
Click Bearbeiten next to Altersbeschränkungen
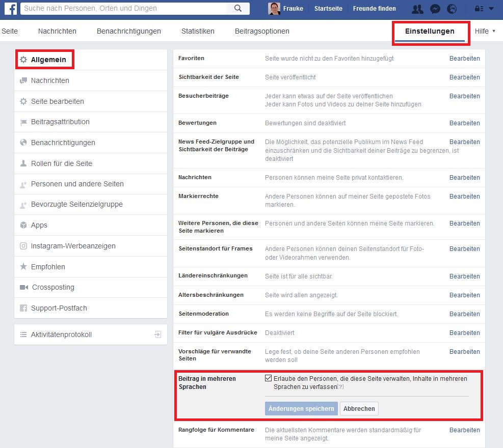pos(464,295)
